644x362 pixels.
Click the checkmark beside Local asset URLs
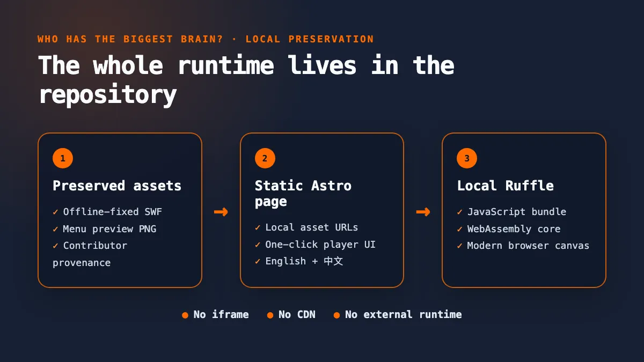tap(258, 227)
